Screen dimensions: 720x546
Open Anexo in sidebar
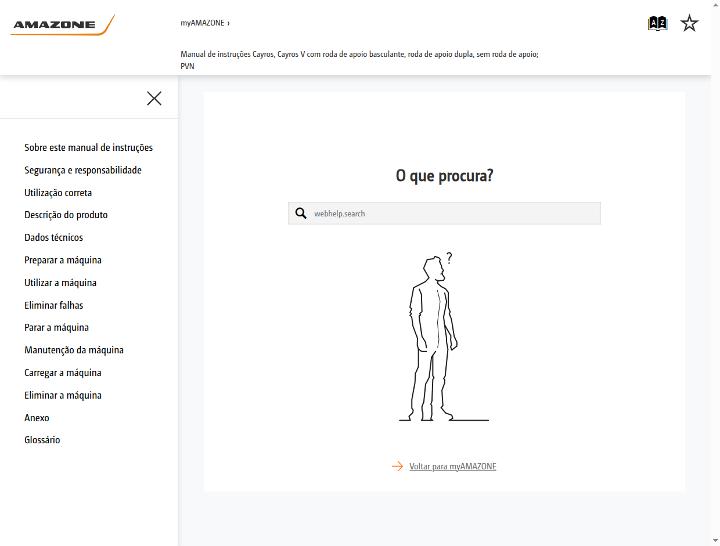[36, 417]
